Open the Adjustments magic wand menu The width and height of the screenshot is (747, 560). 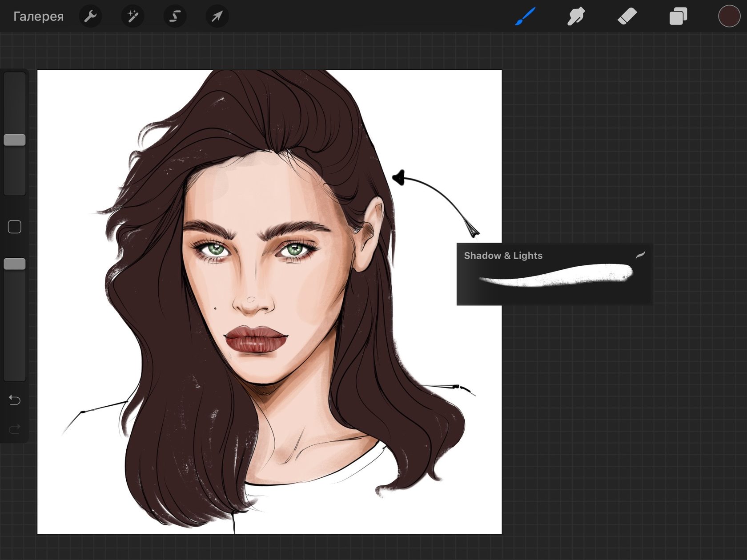133,16
